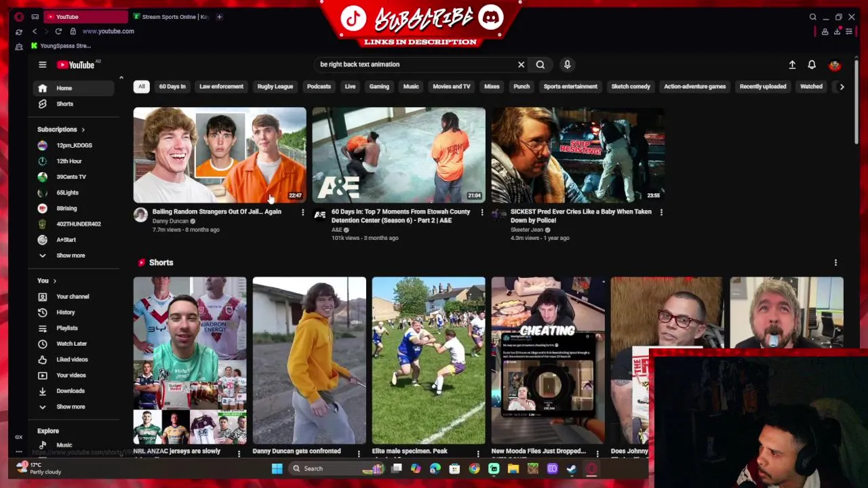Open Danny Duncan gets confronted Short
868x488 pixels.
pyautogui.click(x=309, y=361)
